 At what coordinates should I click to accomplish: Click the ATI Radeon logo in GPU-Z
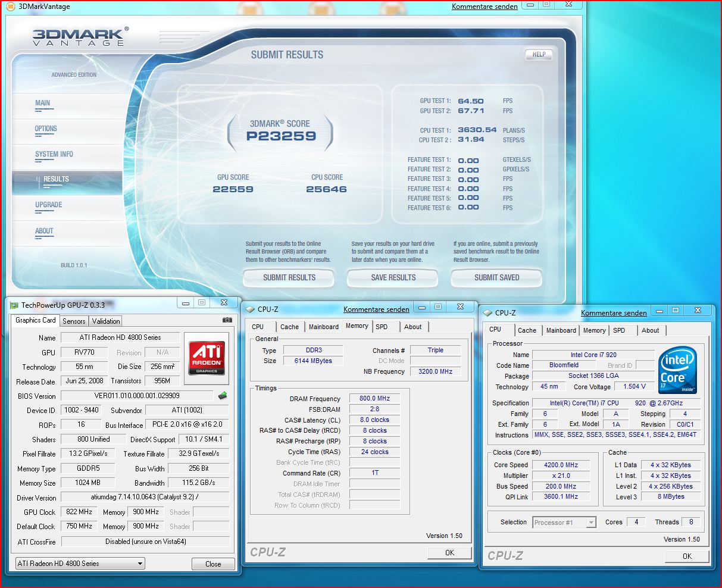[207, 358]
